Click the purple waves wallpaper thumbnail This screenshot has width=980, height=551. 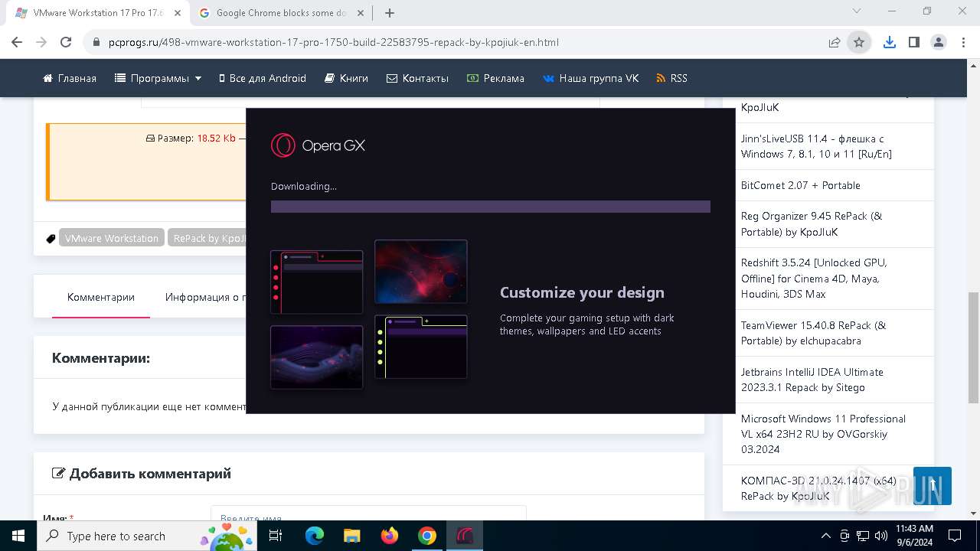click(x=317, y=357)
